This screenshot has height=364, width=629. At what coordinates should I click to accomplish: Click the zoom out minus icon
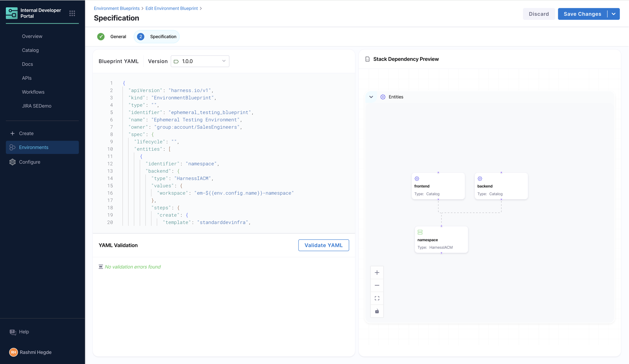coord(377,285)
